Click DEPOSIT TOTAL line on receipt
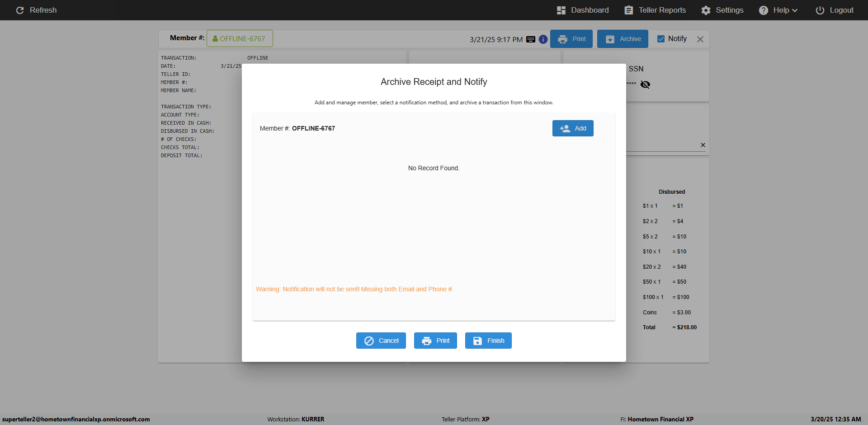The width and height of the screenshot is (868, 425). (x=181, y=155)
